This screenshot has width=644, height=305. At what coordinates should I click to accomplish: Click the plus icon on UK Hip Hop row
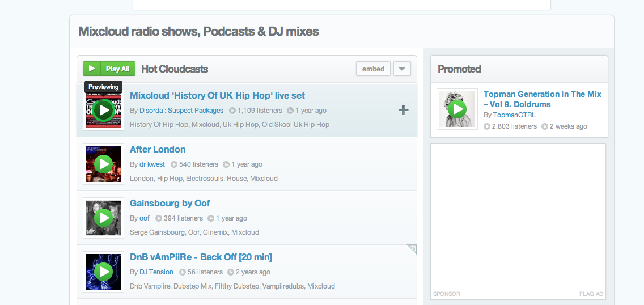[x=403, y=110]
